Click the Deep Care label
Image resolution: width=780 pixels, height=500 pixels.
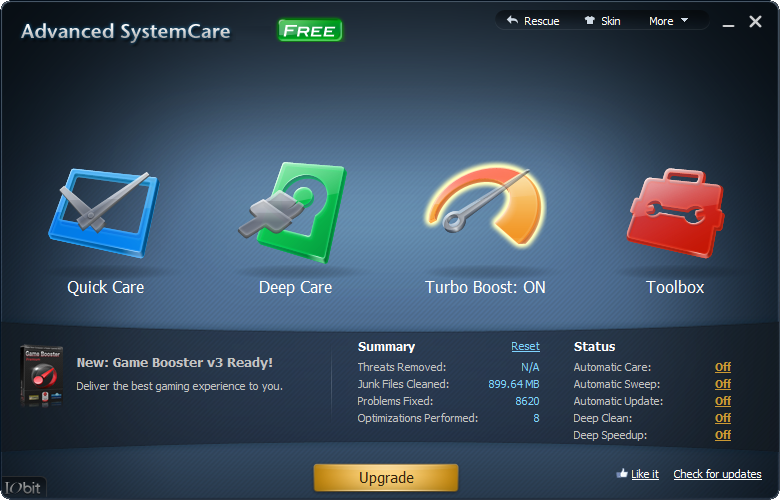(x=295, y=288)
